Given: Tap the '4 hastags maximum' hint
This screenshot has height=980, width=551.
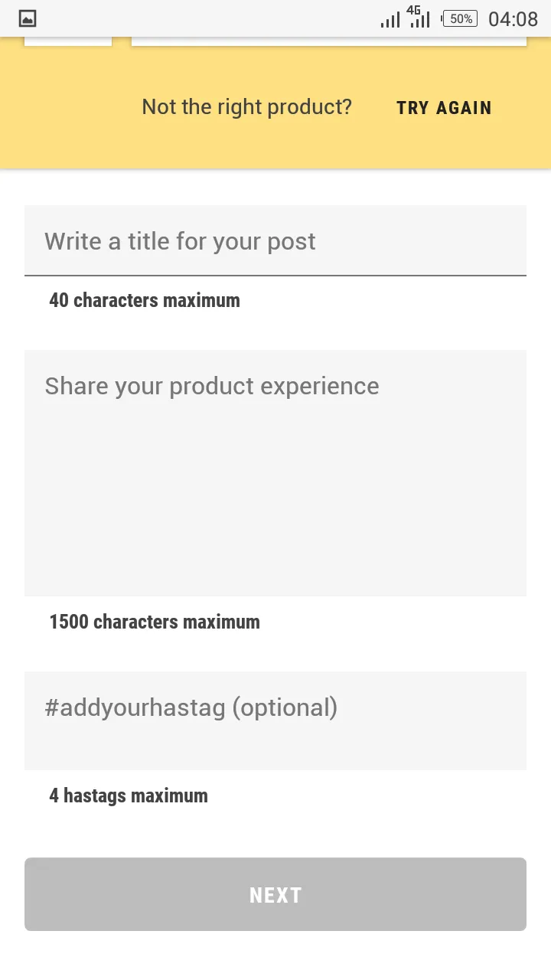Looking at the screenshot, I should coord(129,795).
